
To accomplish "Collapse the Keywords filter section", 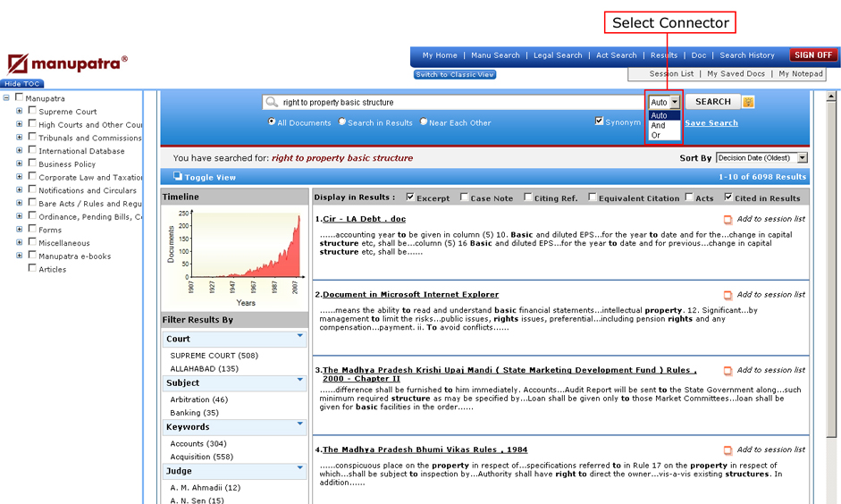I will tap(299, 424).
